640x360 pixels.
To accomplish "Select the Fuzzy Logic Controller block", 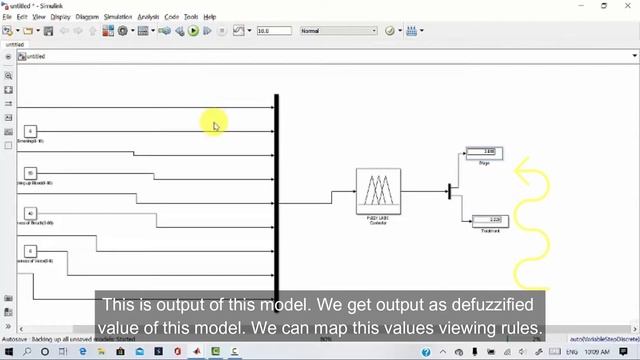I will [378, 191].
